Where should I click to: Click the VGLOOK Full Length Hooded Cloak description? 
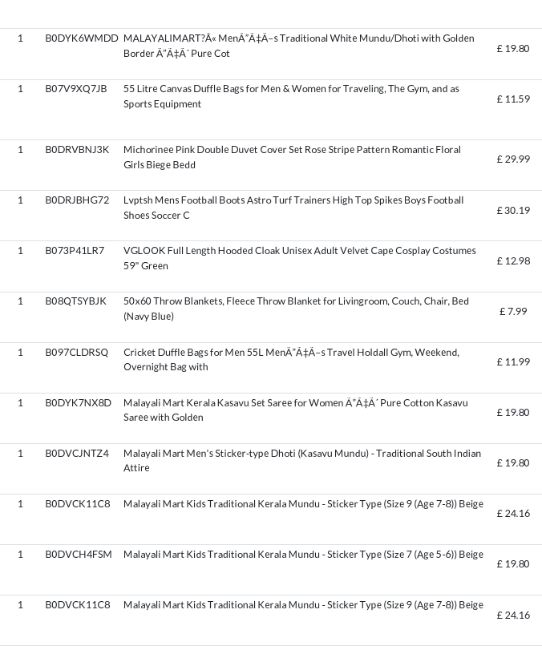click(299, 258)
